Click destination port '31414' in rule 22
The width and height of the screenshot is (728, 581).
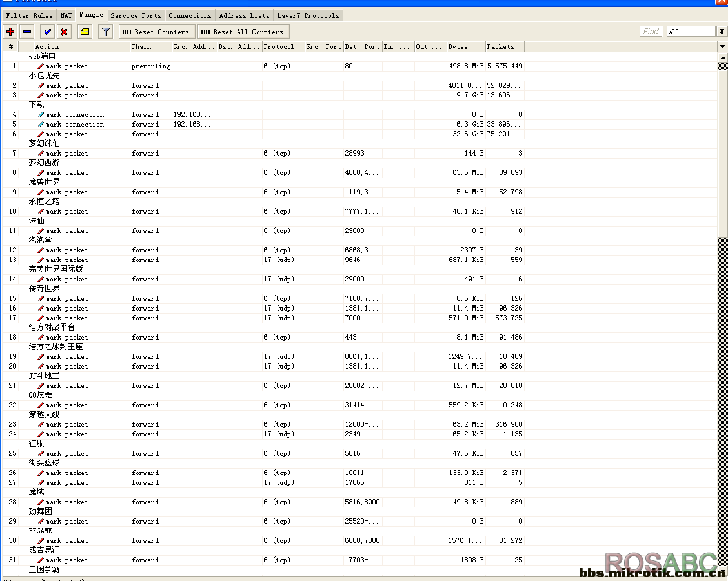[x=354, y=405]
